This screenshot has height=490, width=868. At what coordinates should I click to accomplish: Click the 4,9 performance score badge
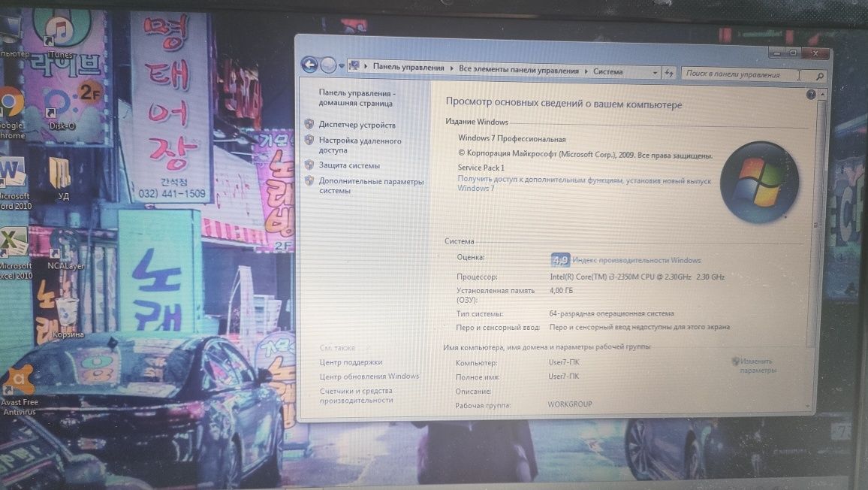point(560,259)
